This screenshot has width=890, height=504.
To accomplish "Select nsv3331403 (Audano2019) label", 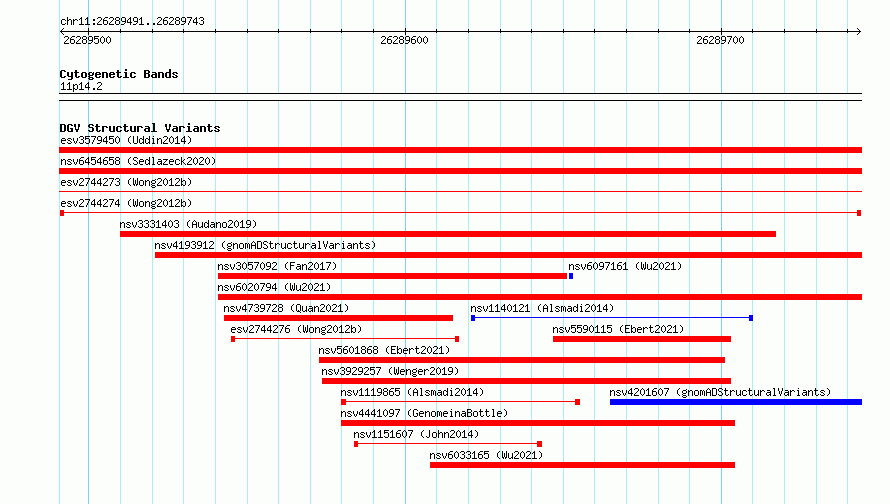I will pos(188,224).
